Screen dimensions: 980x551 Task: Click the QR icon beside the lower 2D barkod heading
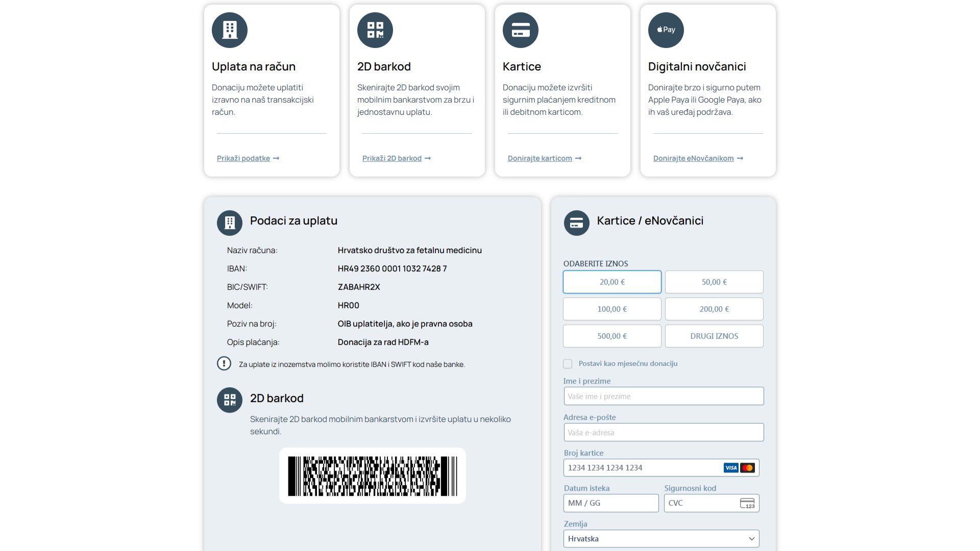coord(230,400)
